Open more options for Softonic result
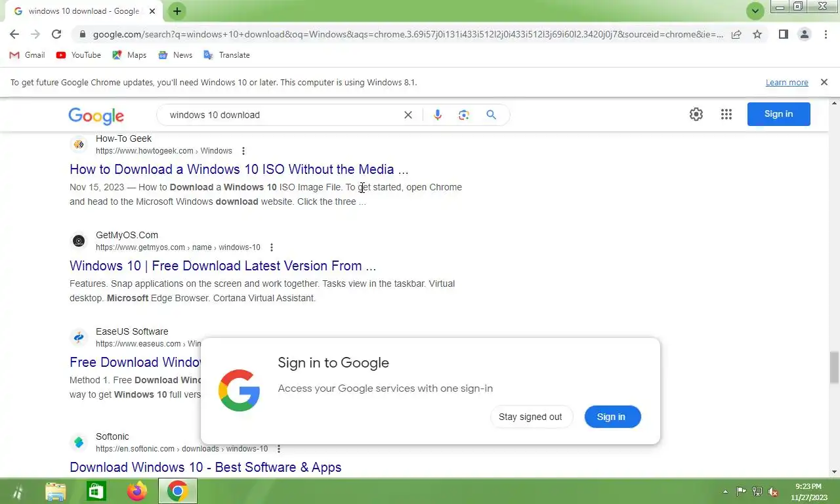 tap(278, 449)
